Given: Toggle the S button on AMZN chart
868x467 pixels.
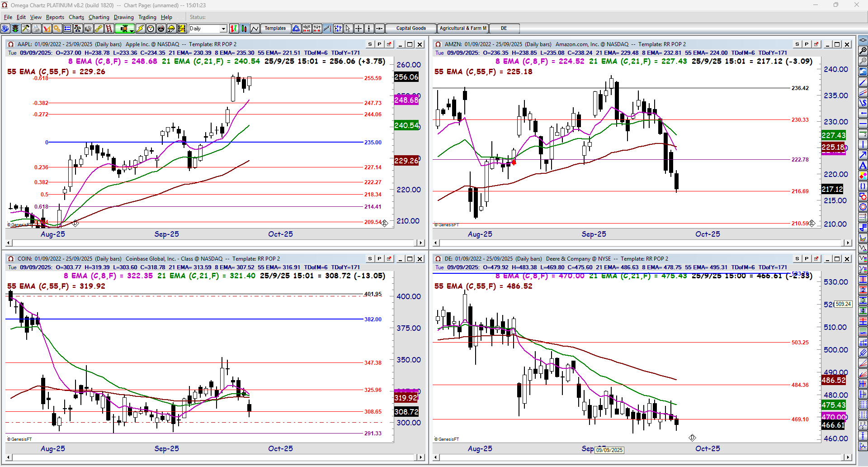Looking at the screenshot, I should click(x=797, y=44).
